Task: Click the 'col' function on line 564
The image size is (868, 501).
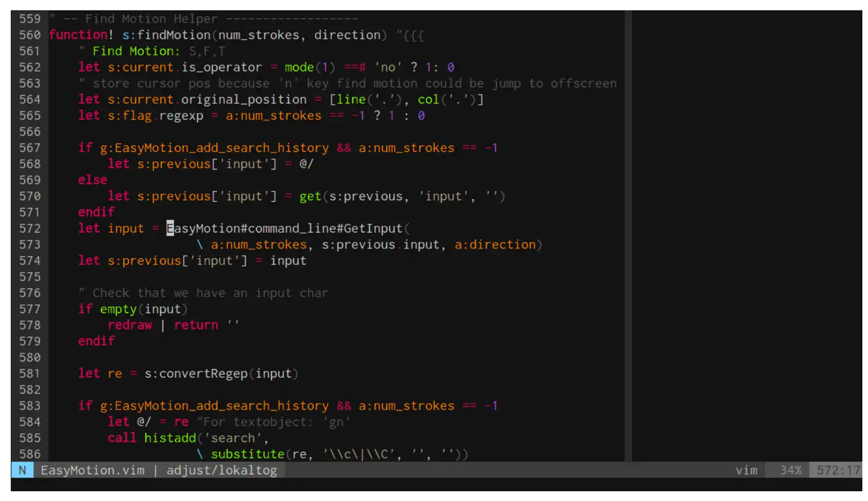Action: coord(428,100)
